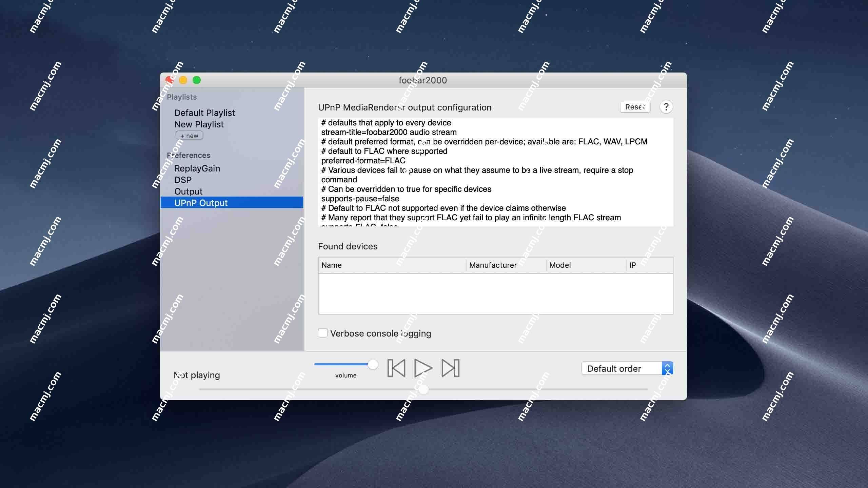Select Default Playlist in sidebar

(204, 113)
